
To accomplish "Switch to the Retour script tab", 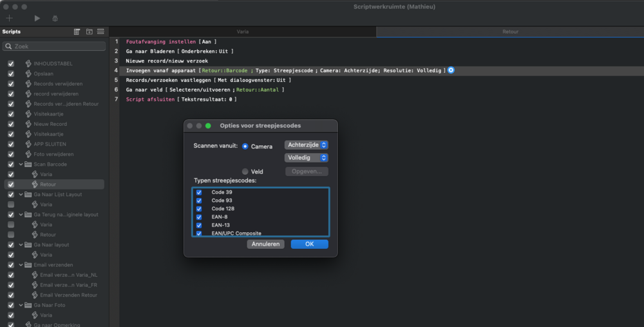I will 510,31.
